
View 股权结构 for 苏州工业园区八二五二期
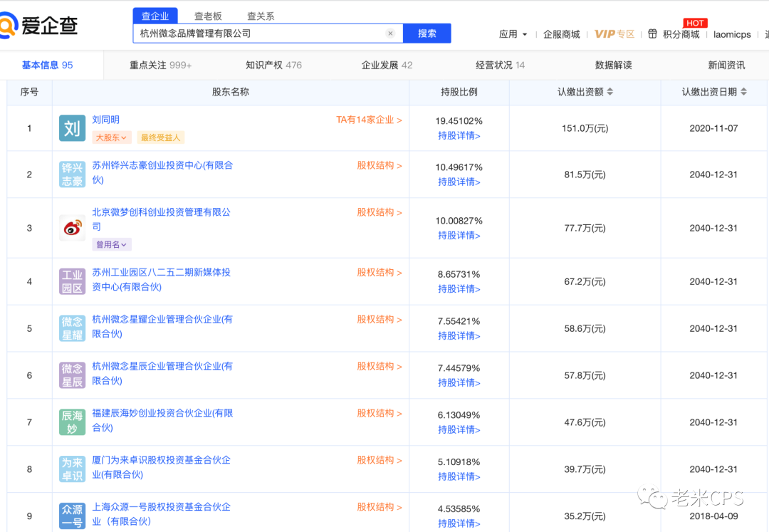tap(379, 273)
